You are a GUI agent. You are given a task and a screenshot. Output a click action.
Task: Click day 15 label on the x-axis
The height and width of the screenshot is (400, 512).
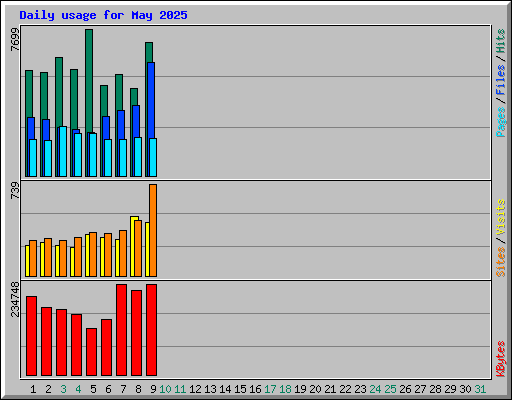coord(240,389)
